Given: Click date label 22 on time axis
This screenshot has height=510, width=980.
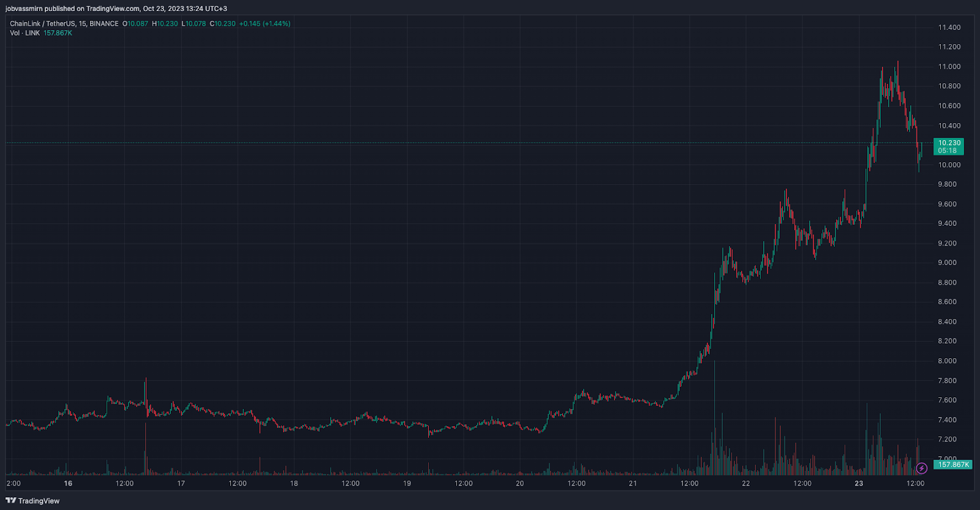Looking at the screenshot, I should click(746, 483).
